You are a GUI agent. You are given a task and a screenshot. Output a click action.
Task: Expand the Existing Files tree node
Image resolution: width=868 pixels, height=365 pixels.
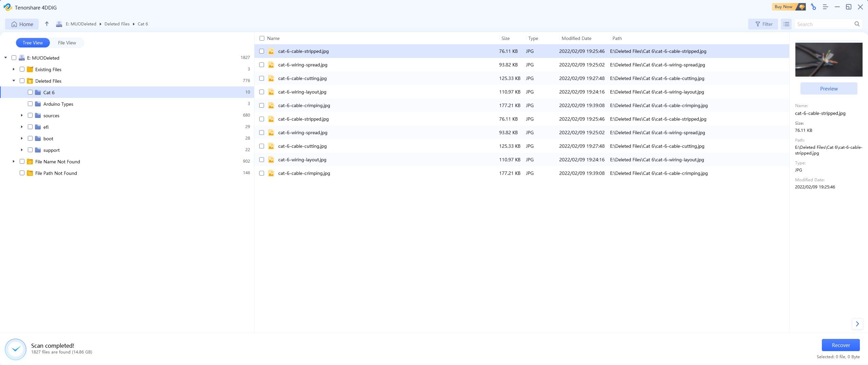coord(14,69)
